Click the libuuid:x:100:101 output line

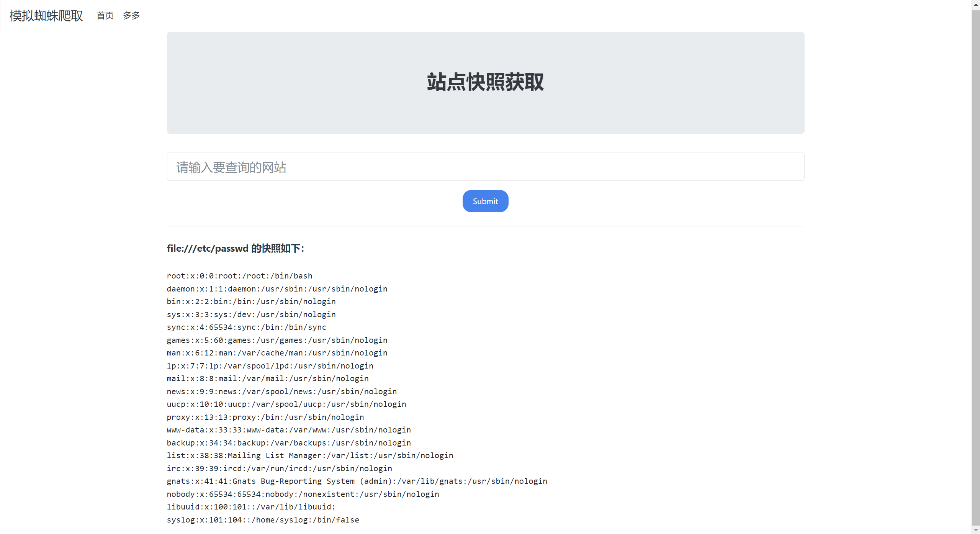[251, 507]
